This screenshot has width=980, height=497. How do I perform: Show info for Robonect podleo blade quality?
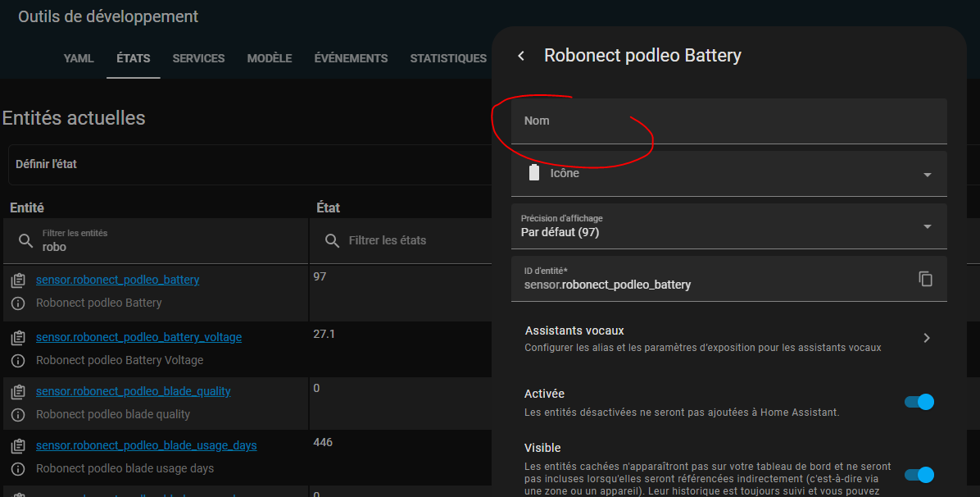tap(18, 415)
